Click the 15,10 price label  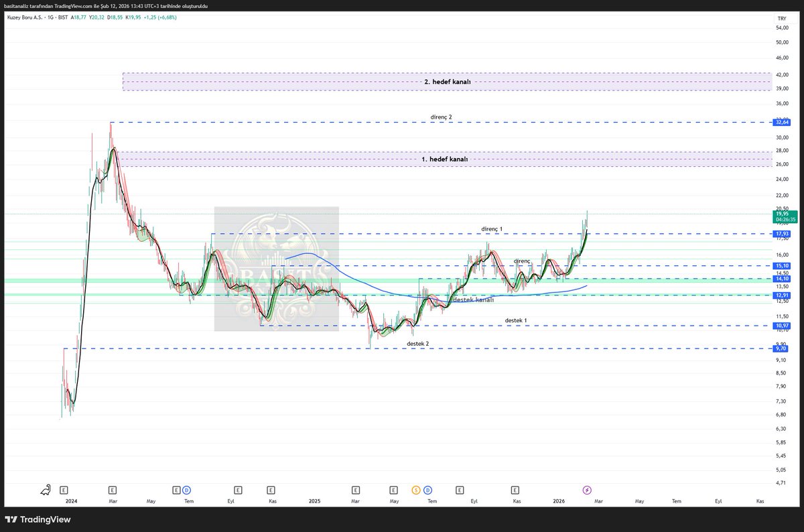click(782, 266)
